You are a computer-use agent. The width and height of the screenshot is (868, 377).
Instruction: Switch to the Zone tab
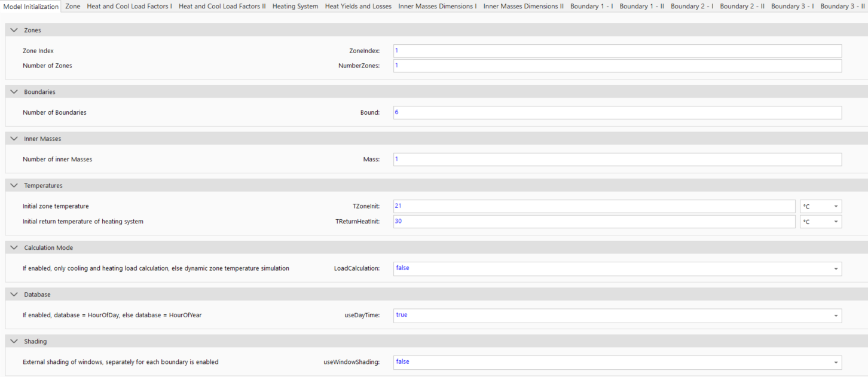click(72, 6)
